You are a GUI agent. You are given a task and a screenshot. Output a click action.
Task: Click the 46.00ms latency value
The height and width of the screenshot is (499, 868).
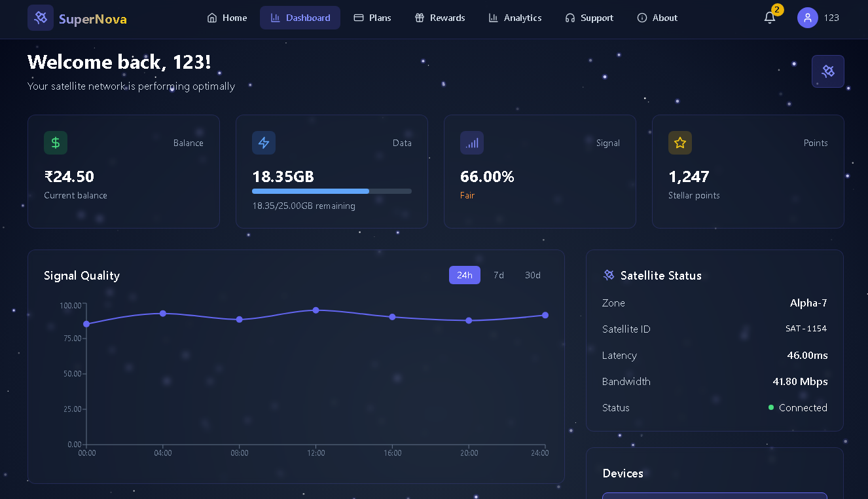click(807, 355)
